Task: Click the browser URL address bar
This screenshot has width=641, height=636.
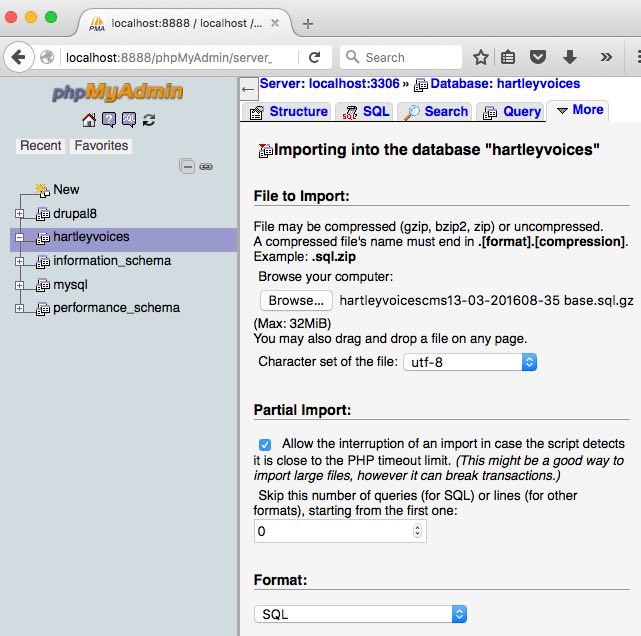Action: pos(179,58)
